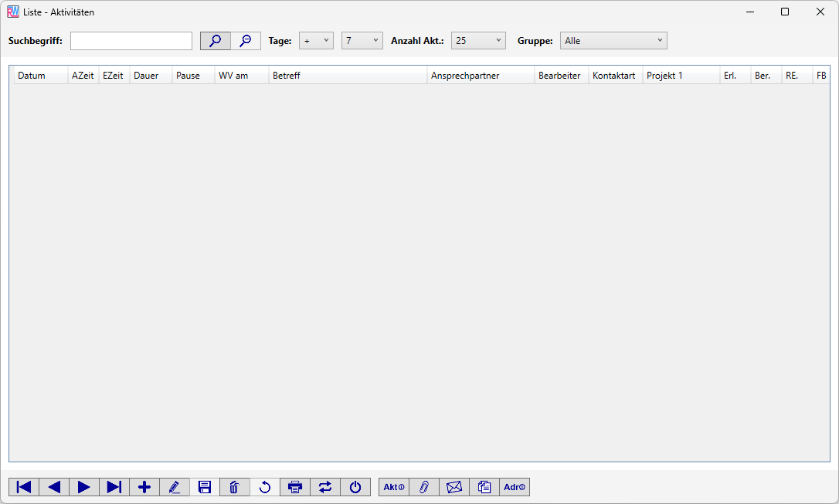
Task: Edit activity with the pencil icon
Action: (x=175, y=487)
